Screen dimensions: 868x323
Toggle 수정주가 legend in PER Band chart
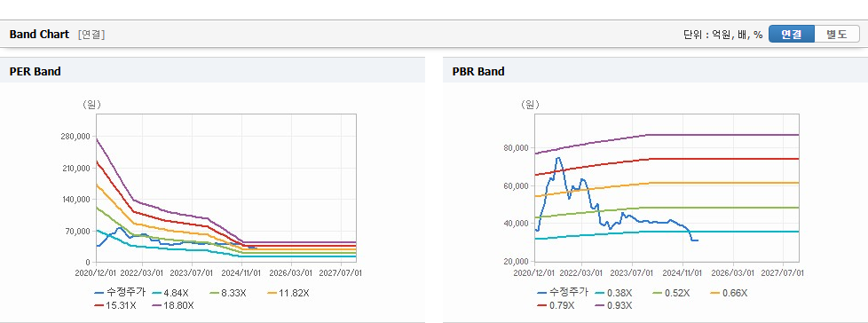pyautogui.click(x=120, y=293)
